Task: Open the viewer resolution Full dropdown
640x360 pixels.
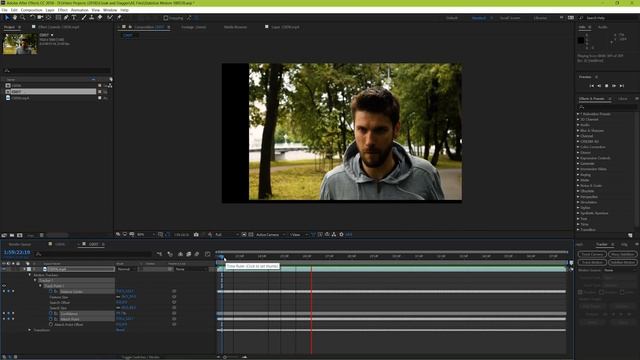Action: coord(227,235)
